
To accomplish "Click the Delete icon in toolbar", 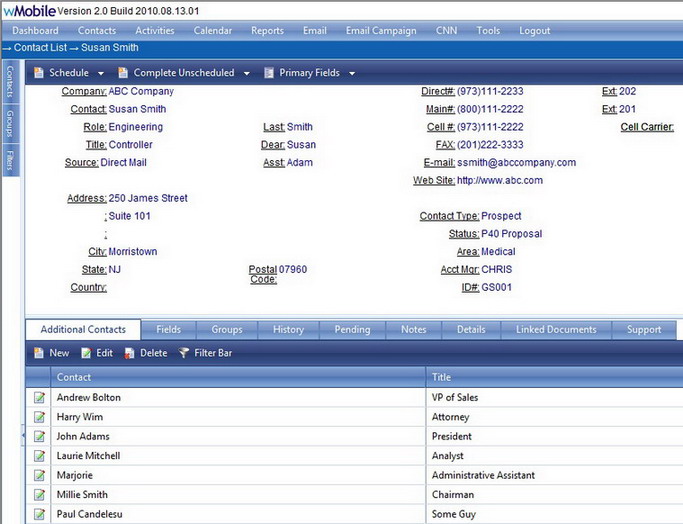I will click(x=130, y=353).
